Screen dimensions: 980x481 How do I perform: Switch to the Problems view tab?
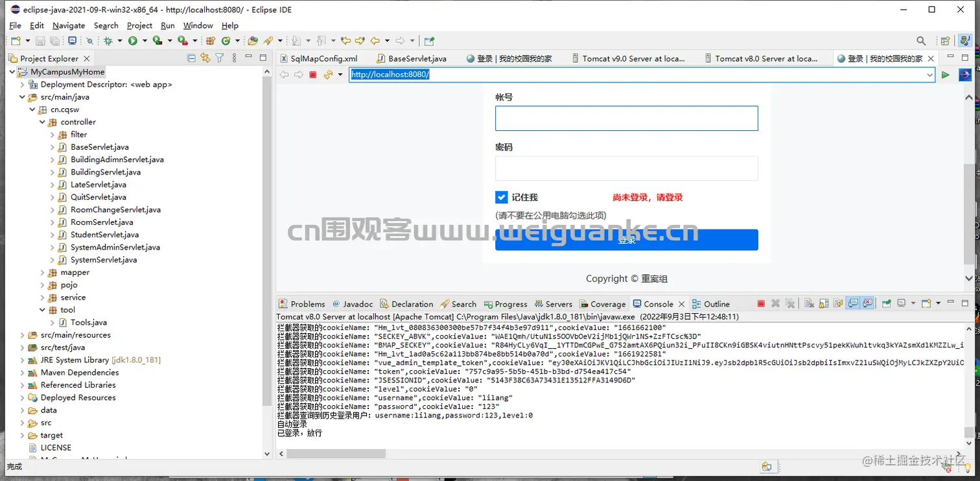[301, 304]
